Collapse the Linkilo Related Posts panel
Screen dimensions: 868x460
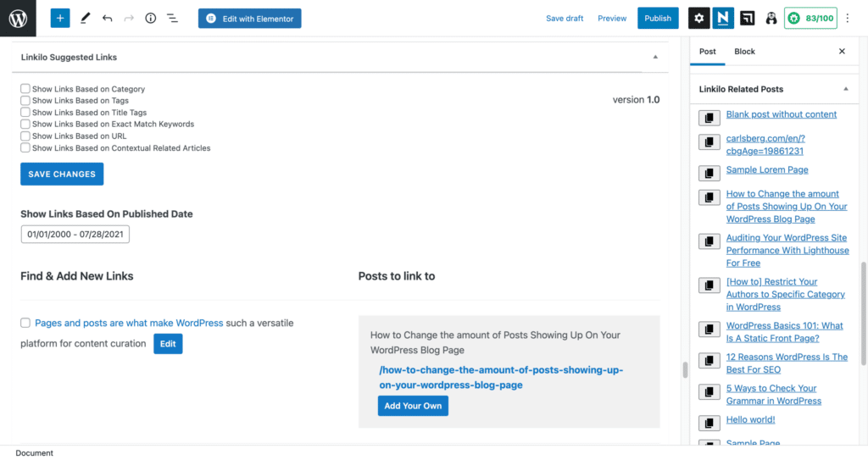point(846,89)
